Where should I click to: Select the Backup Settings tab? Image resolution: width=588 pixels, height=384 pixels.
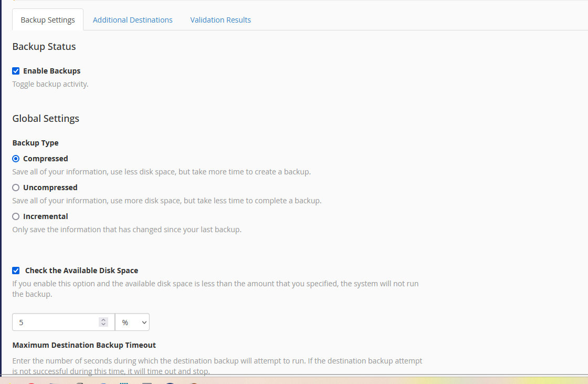[x=48, y=20]
